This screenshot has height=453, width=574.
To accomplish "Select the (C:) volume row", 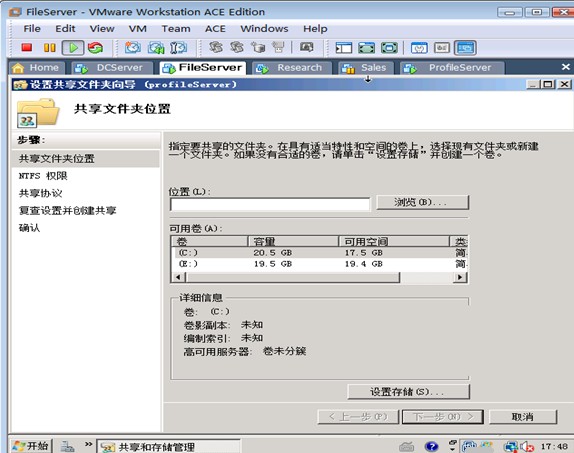I will click(x=319, y=253).
